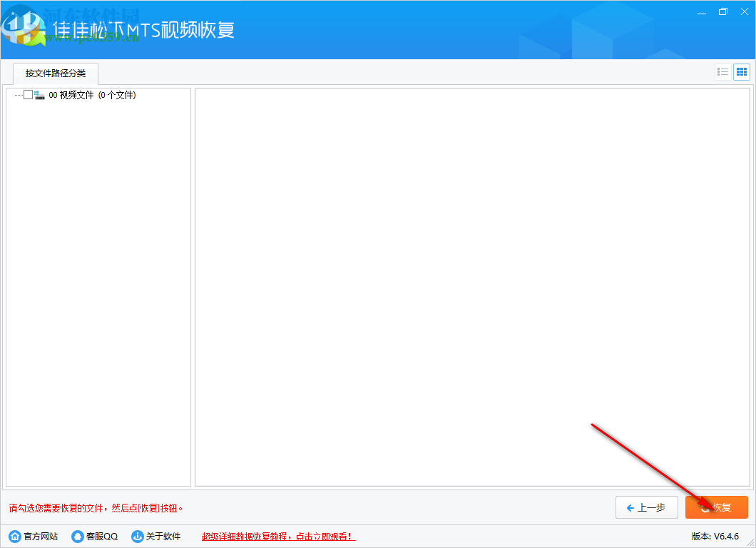The width and height of the screenshot is (756, 548).
Task: Click the left arrow icon inside 上一步 button
Action: tap(632, 507)
